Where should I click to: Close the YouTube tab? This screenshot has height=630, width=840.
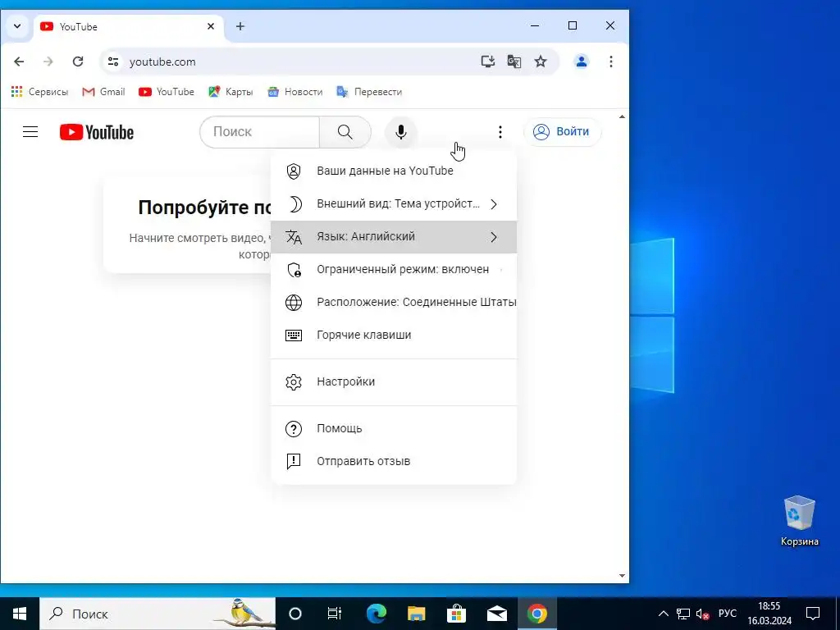click(x=211, y=26)
